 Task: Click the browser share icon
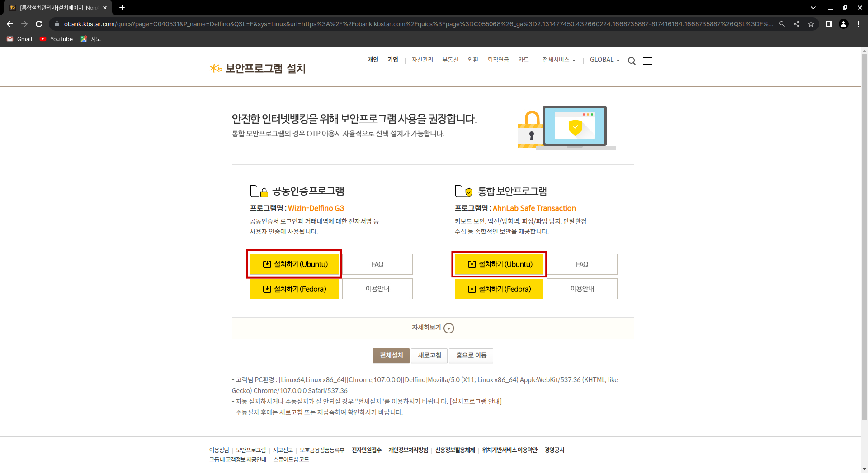(797, 24)
